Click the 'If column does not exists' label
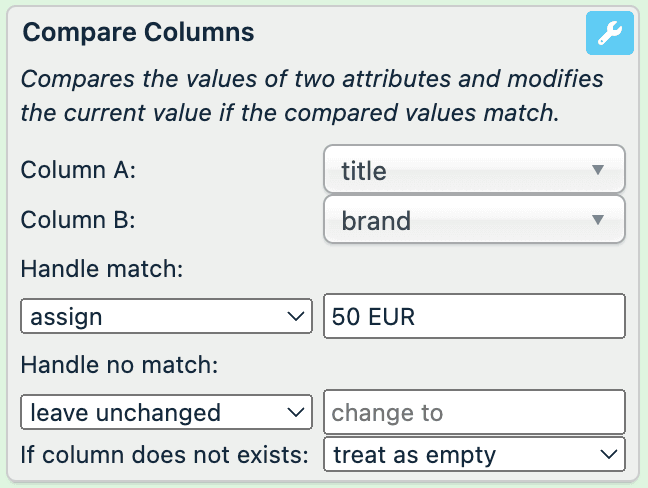 pos(165,455)
